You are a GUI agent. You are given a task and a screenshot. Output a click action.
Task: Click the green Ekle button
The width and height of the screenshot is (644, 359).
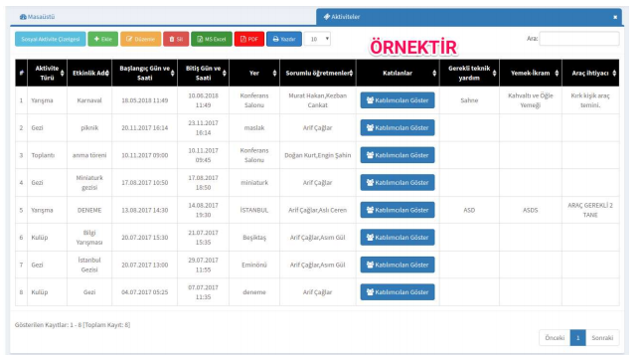click(x=102, y=39)
